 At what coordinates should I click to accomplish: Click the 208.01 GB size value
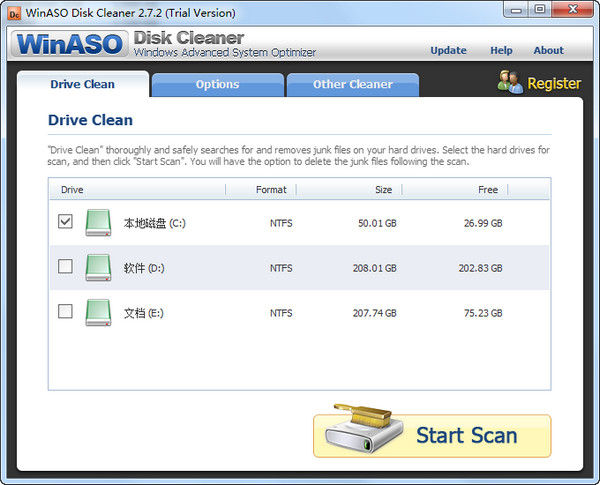point(375,268)
